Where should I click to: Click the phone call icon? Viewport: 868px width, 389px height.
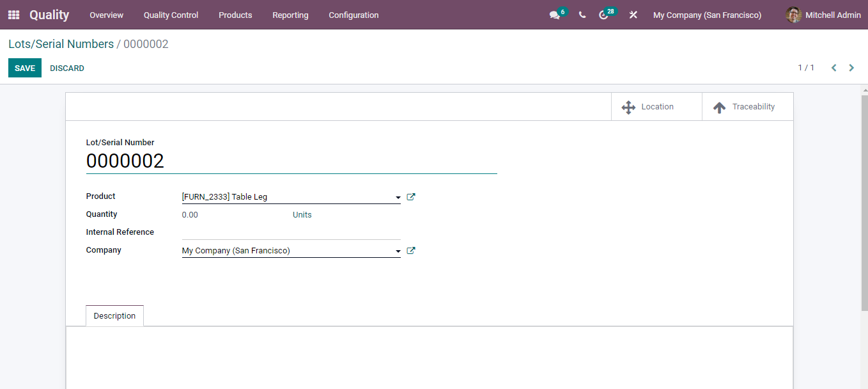click(582, 14)
